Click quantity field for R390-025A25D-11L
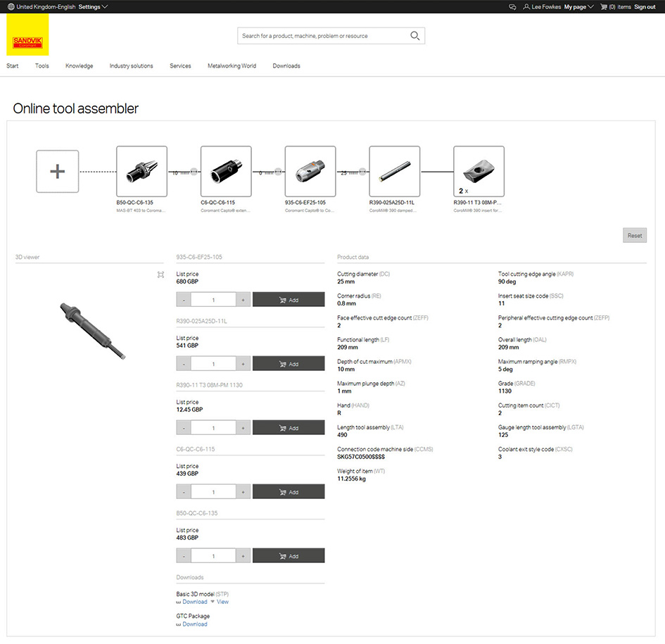Viewport: 665px width, 644px height. tap(213, 364)
